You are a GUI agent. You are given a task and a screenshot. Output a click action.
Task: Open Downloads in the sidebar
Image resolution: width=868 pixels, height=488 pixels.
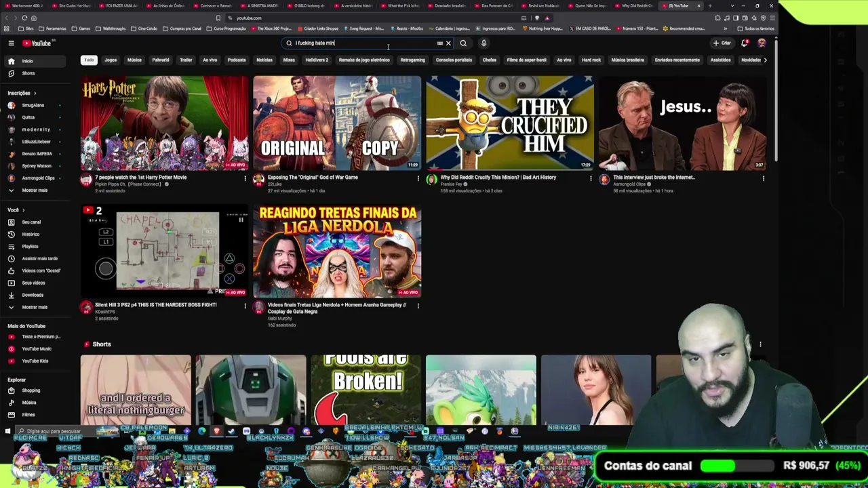(x=34, y=296)
